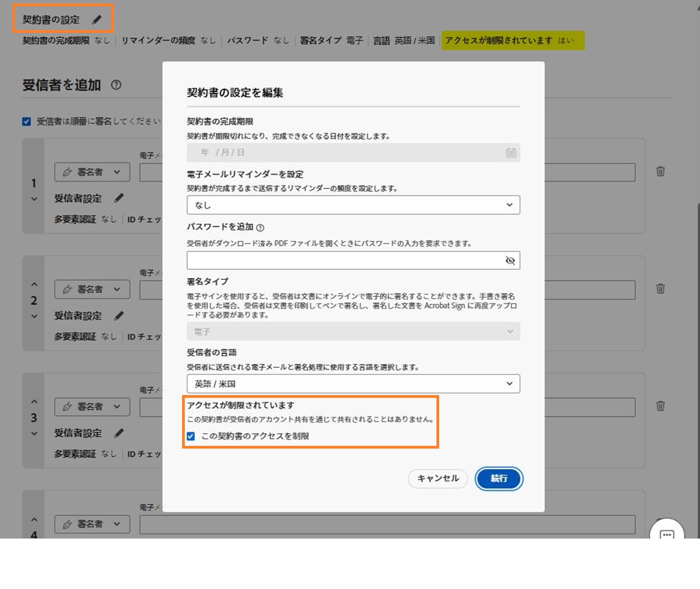Uncheck この契約書のアクセスを制限 checkbox
Viewport: 700px width, 589px height.
[191, 436]
